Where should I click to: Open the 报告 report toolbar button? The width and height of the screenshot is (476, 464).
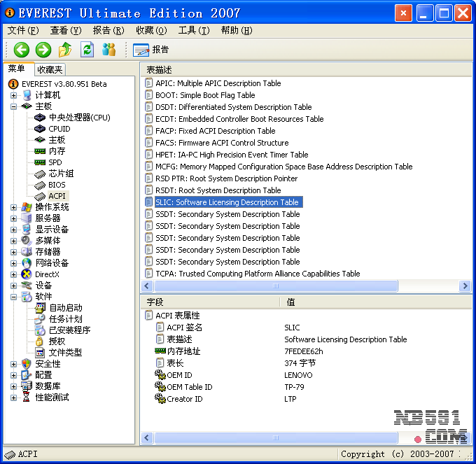click(x=151, y=50)
